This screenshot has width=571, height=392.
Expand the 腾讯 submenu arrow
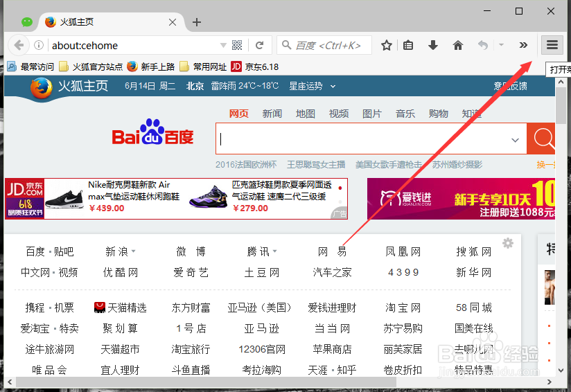pos(274,251)
